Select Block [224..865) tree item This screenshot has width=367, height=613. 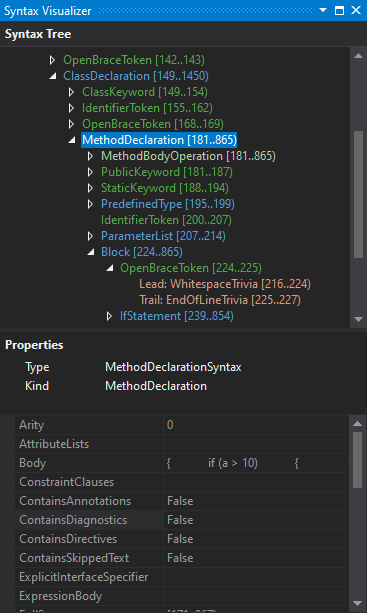[141, 252]
